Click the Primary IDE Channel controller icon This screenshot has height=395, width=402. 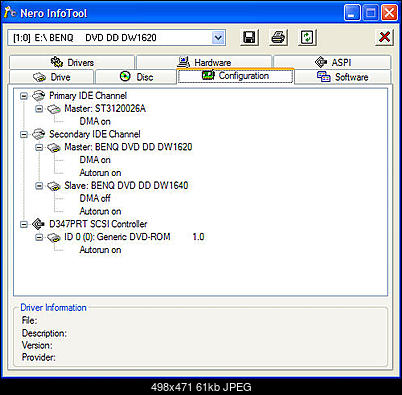pyautogui.click(x=38, y=96)
